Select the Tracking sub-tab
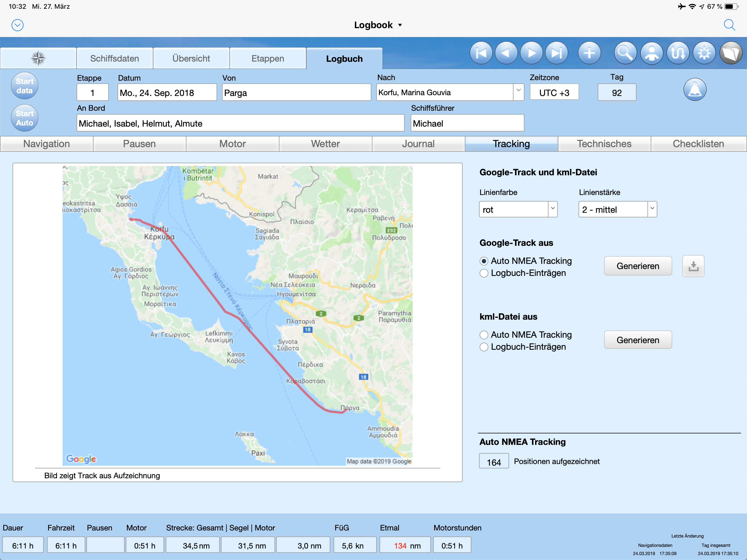 (511, 144)
